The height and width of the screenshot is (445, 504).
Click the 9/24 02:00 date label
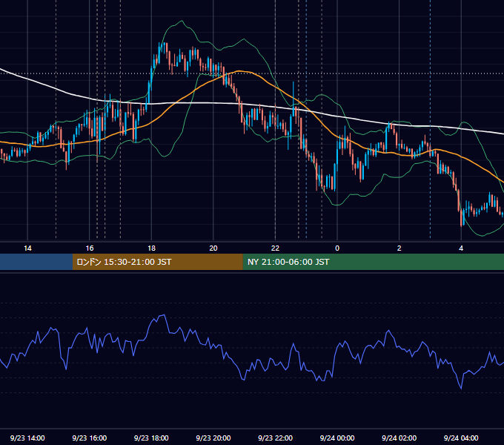click(399, 438)
